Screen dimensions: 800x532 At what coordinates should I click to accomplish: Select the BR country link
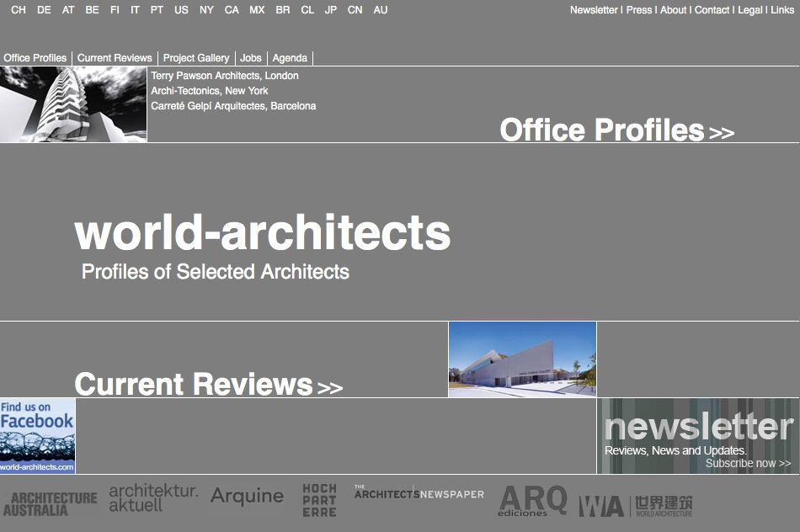[283, 10]
